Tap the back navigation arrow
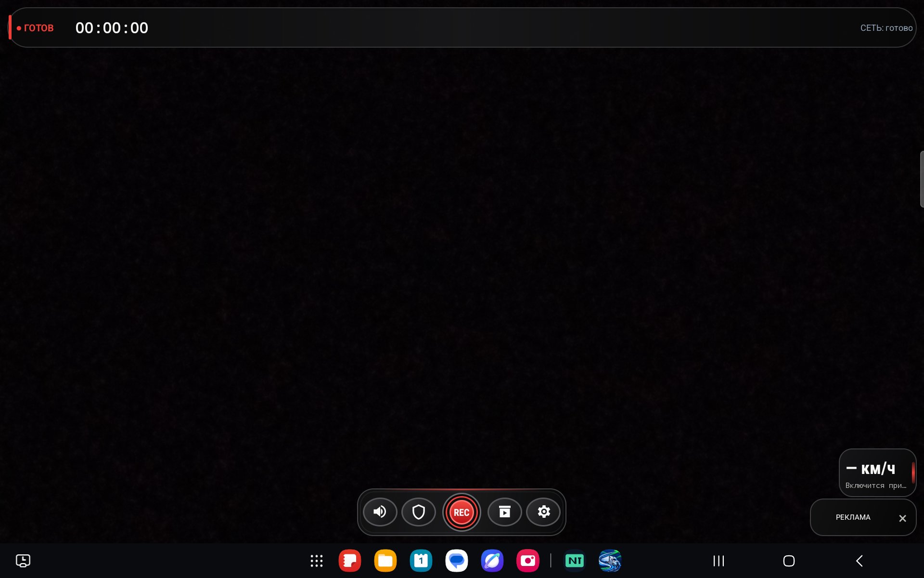The width and height of the screenshot is (924, 578). click(x=860, y=561)
